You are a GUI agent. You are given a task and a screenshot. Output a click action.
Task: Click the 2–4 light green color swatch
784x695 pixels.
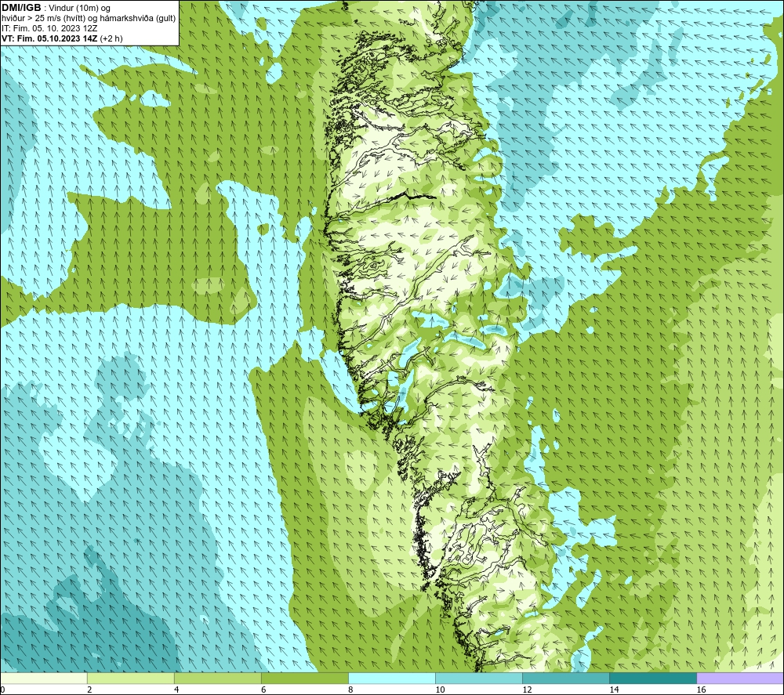[130, 678]
